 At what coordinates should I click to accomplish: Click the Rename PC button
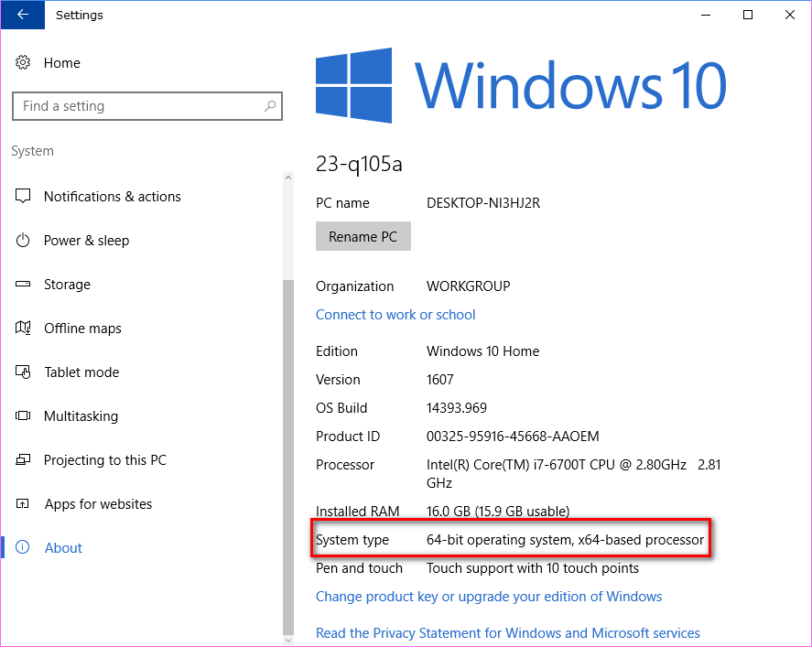coord(363,236)
